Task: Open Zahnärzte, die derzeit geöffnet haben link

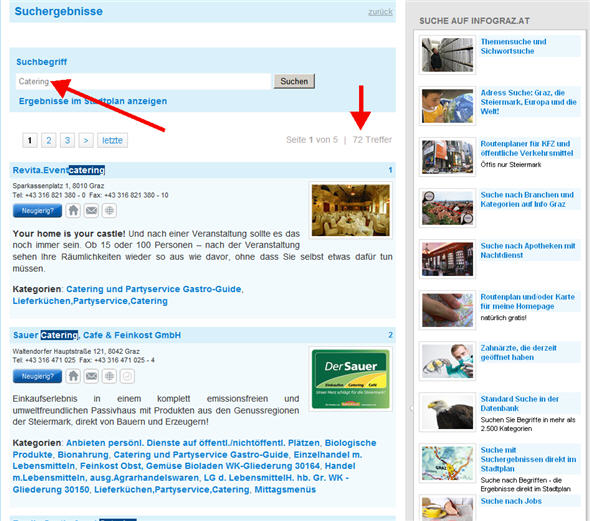Action: click(x=519, y=352)
